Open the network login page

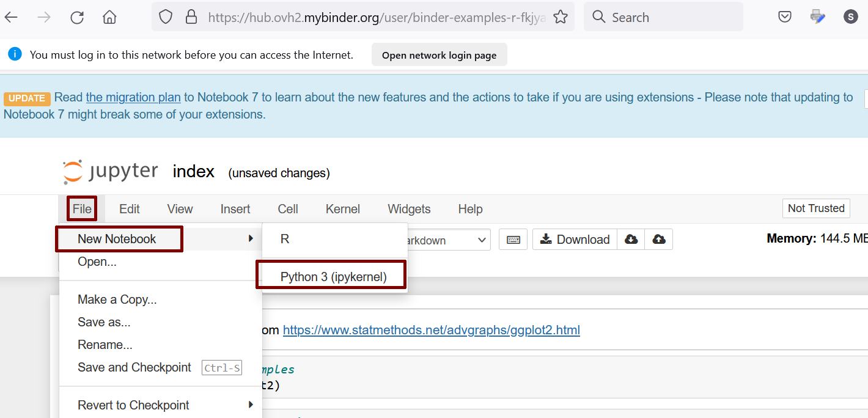(439, 55)
